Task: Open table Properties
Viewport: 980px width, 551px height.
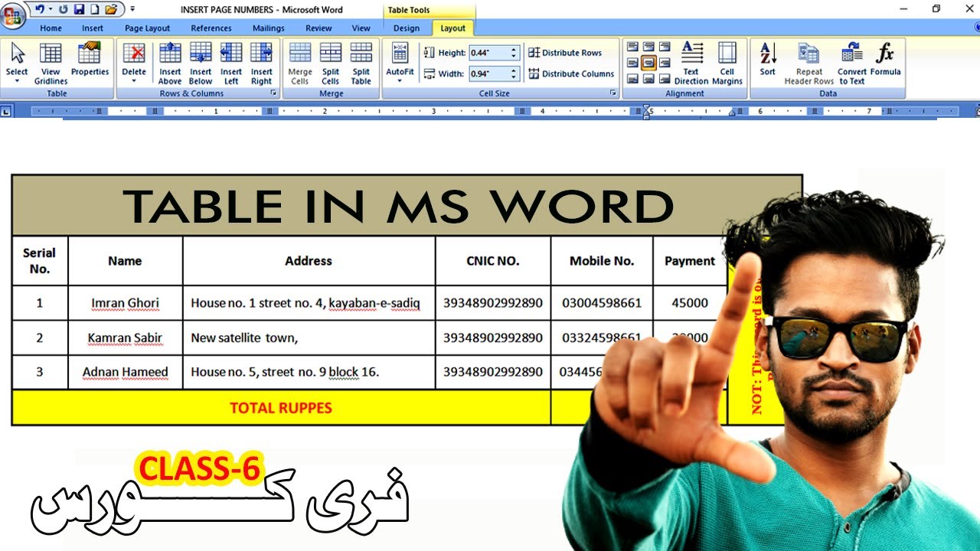Action: point(90,59)
